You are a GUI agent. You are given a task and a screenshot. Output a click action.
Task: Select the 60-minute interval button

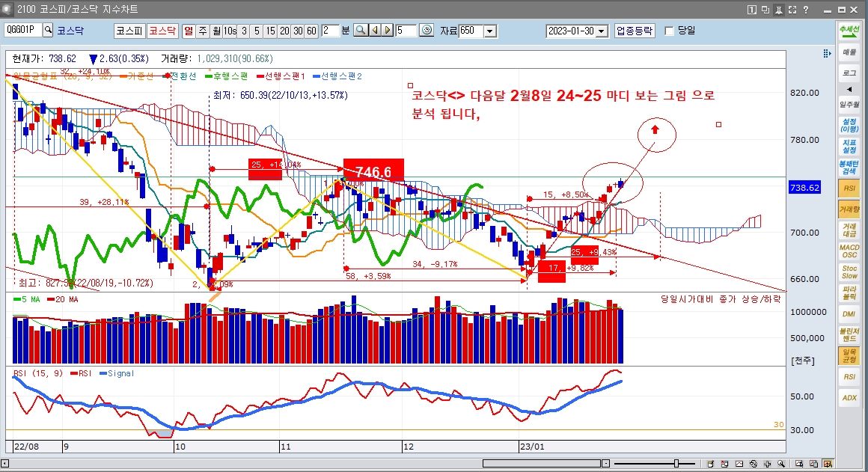pos(312,31)
